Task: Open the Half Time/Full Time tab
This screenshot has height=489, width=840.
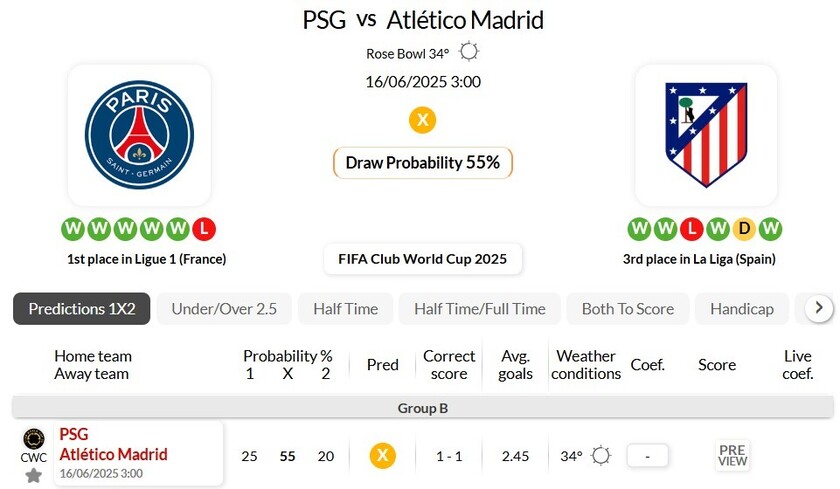Action: 479,309
